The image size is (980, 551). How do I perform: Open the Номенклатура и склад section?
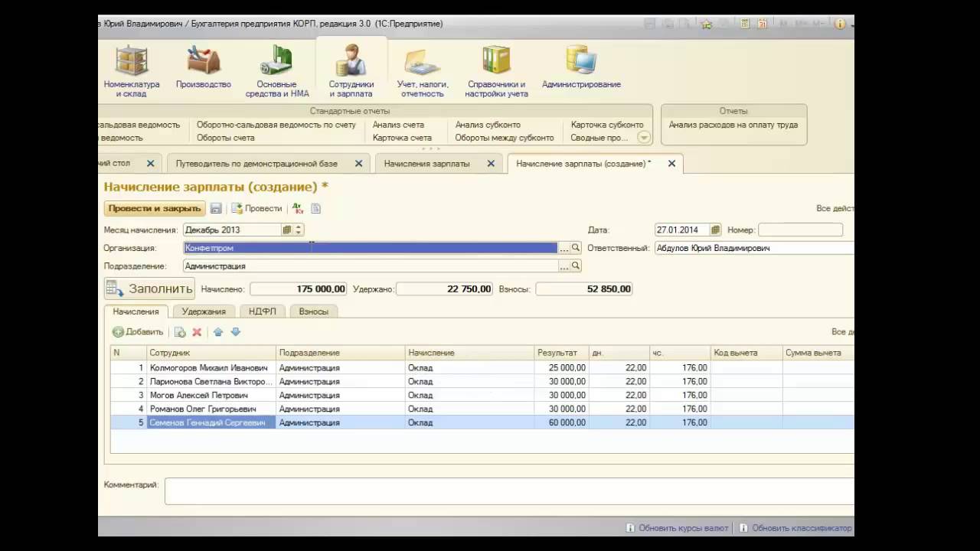click(132, 72)
